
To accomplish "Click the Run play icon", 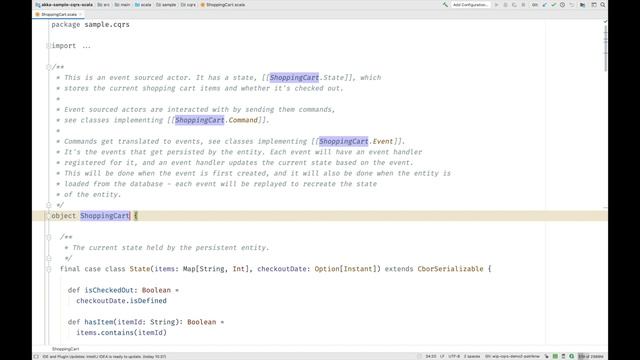I will click(x=496, y=5).
